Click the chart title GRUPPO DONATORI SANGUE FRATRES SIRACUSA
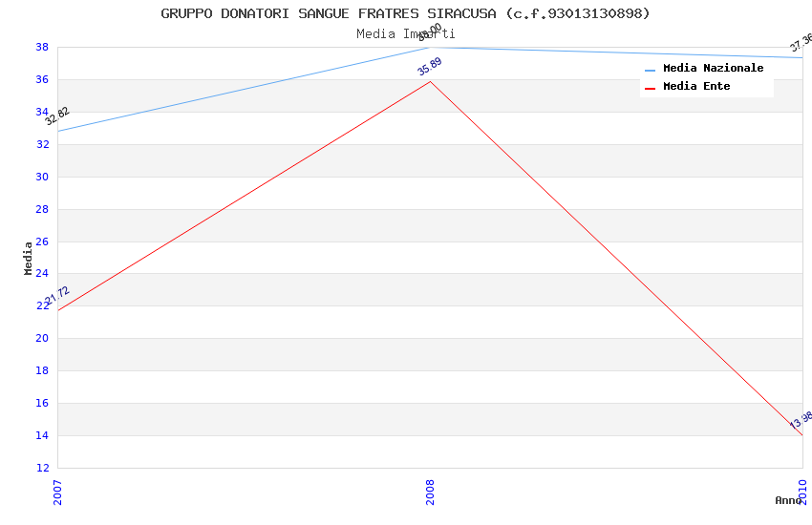 tap(405, 13)
